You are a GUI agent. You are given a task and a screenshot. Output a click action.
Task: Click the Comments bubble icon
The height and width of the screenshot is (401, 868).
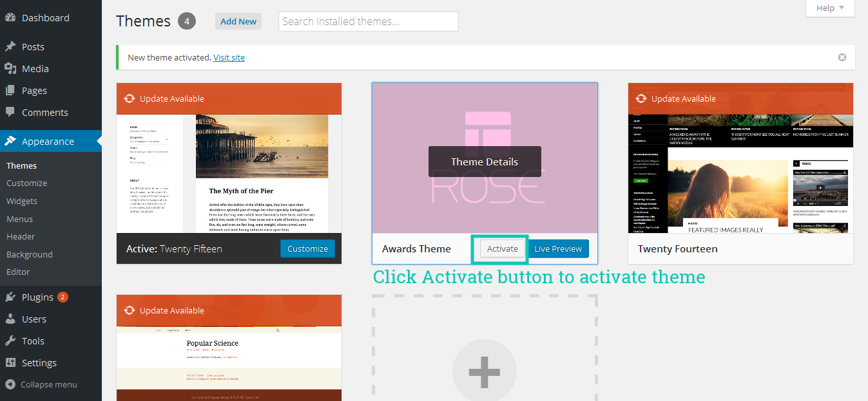10,112
